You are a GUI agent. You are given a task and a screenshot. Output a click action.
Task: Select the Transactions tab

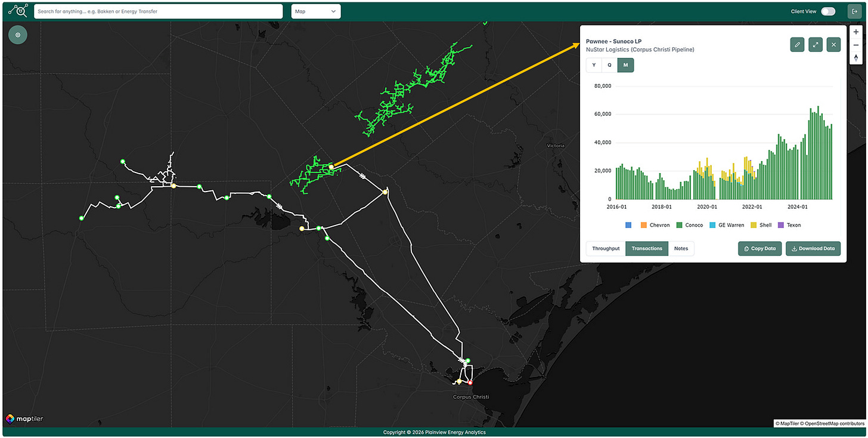tap(647, 248)
